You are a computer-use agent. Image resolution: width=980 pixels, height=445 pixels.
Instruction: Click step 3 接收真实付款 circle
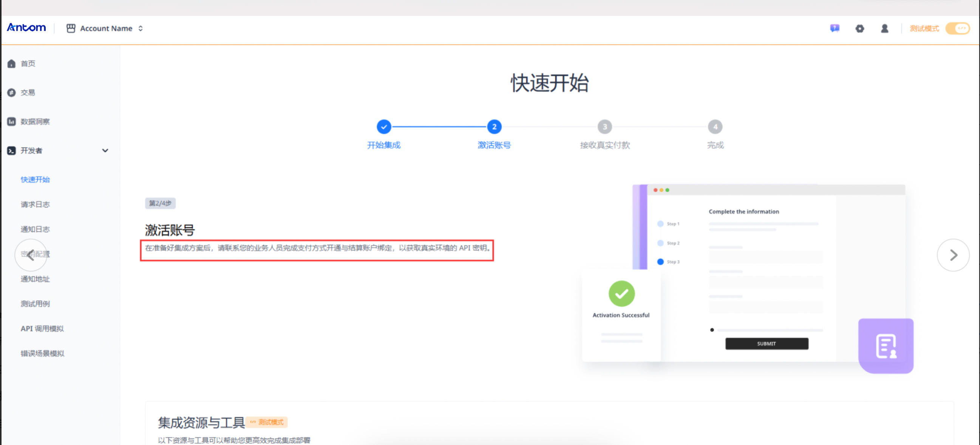tap(604, 127)
